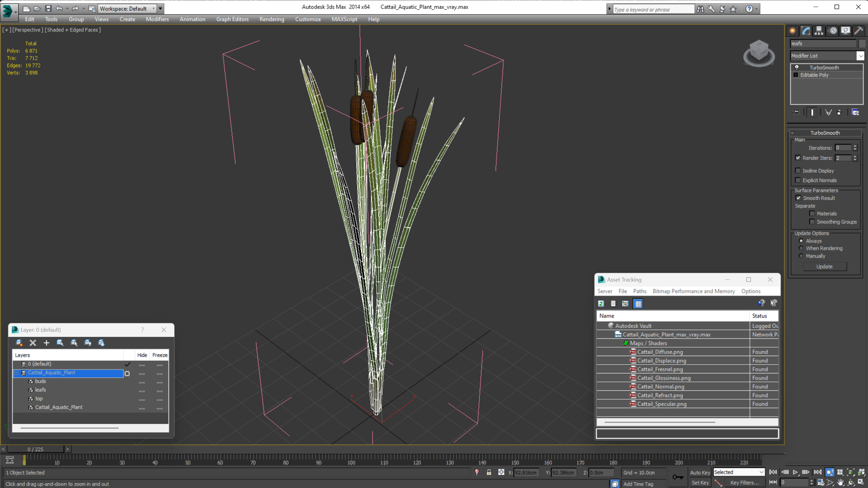Viewport: 868px width, 488px height.
Task: Click the Key Filters button
Action: tap(744, 483)
